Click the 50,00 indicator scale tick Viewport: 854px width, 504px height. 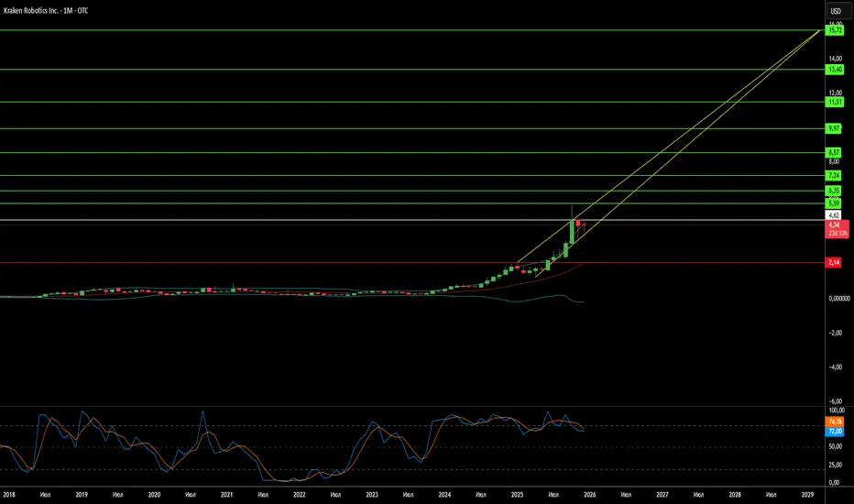836,447
